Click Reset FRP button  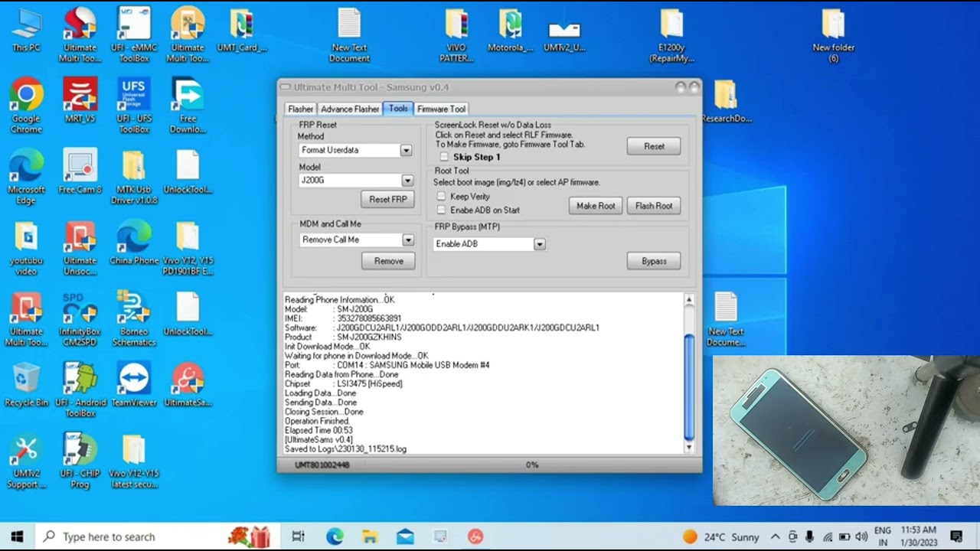387,199
